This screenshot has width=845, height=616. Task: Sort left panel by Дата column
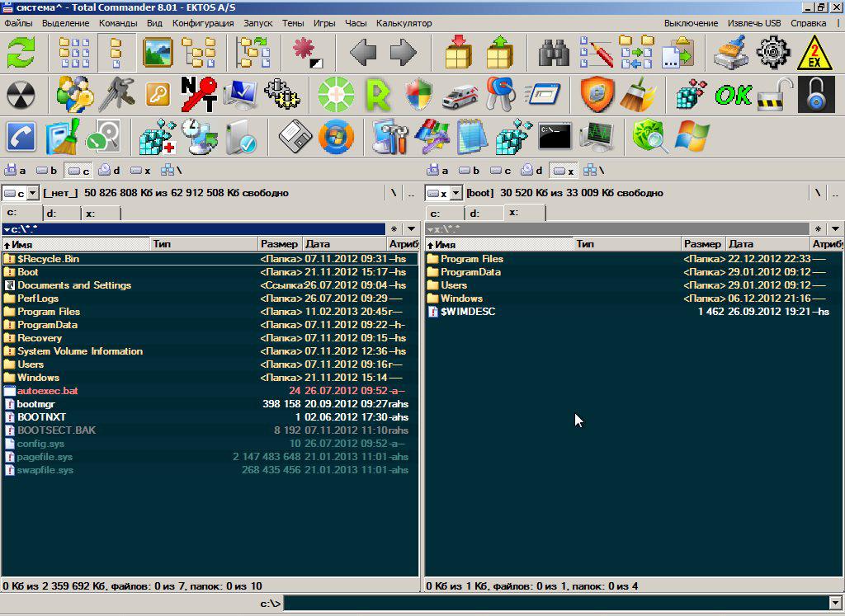click(x=344, y=244)
